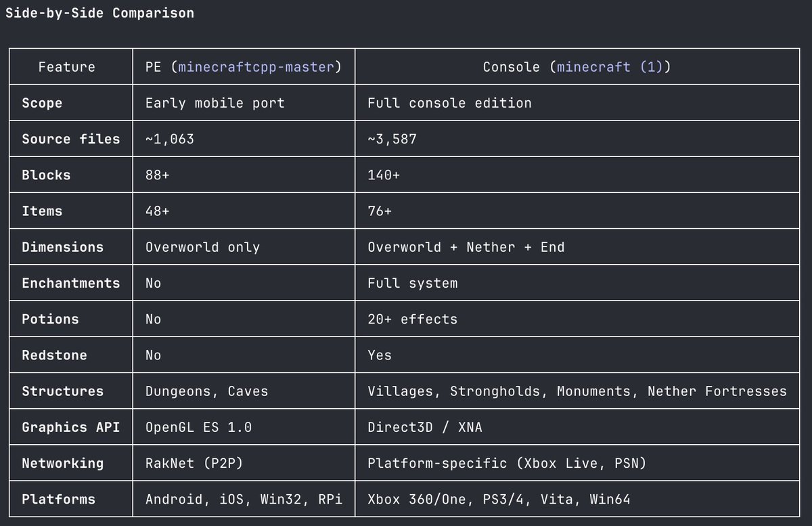Select the Enchantments row label
Screen dimensions: 812x526
[x=70, y=283]
